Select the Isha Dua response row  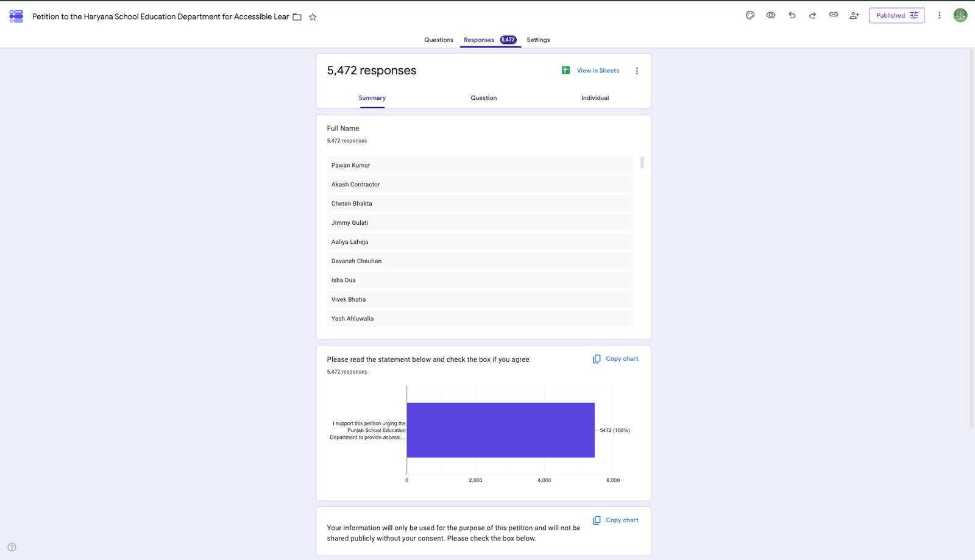tap(480, 280)
